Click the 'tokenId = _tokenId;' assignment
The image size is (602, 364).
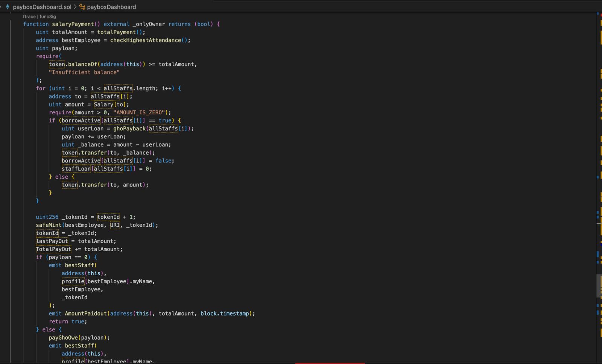[66, 233]
